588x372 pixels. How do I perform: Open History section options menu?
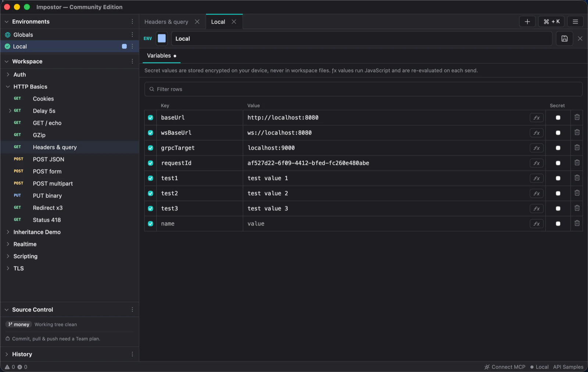tap(132, 354)
